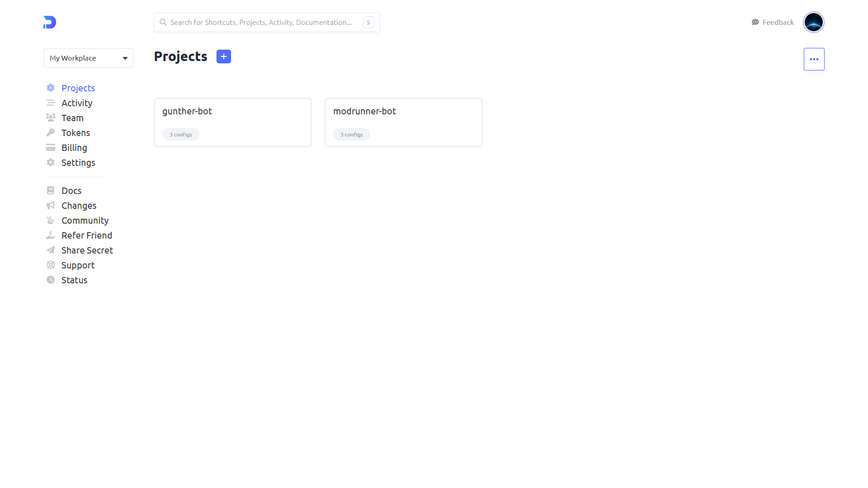Select the Tokens key icon
This screenshot has height=488, width=868.
pos(50,132)
